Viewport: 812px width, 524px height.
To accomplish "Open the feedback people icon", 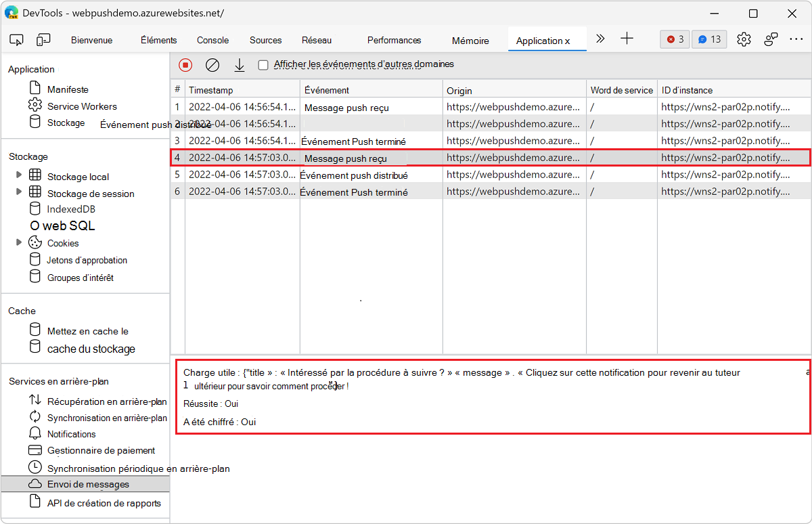I will (771, 39).
